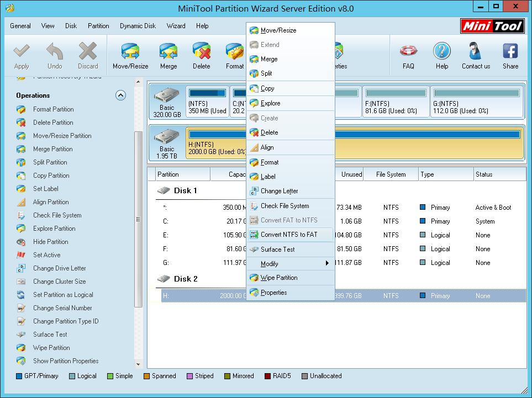Image resolution: width=532 pixels, height=398 pixels.
Task: Click the MiniTool logo
Action: click(492, 26)
